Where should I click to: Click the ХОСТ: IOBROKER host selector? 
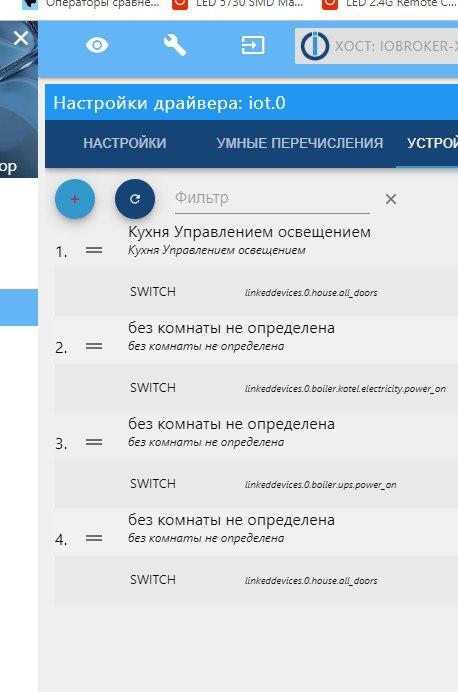[376, 46]
